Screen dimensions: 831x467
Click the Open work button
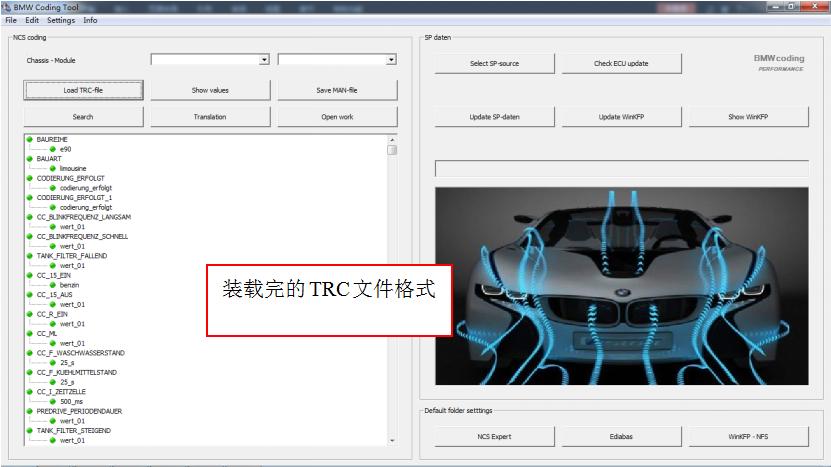point(337,117)
